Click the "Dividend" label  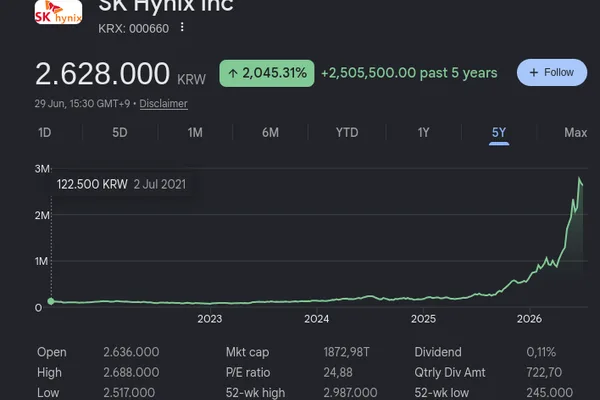pos(438,352)
